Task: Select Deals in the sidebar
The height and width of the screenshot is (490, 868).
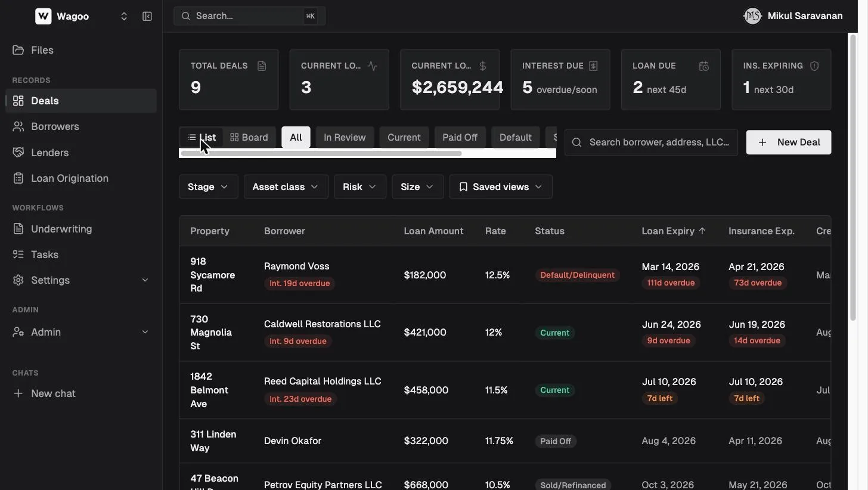Action: (81, 101)
